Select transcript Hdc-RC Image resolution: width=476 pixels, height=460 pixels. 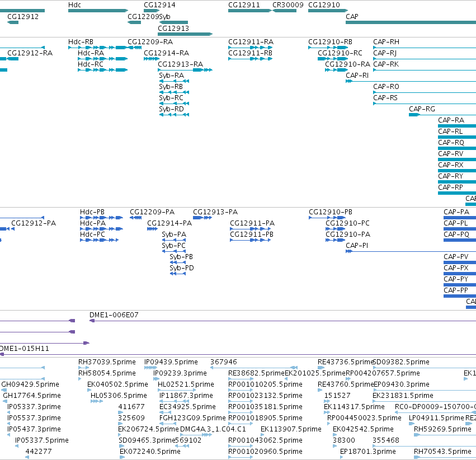(102, 70)
